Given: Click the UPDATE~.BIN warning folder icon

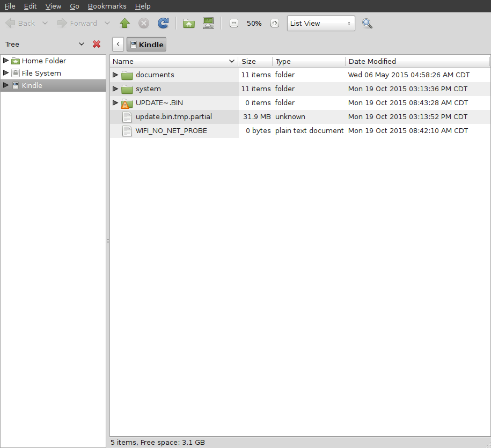Looking at the screenshot, I should pyautogui.click(x=127, y=104).
